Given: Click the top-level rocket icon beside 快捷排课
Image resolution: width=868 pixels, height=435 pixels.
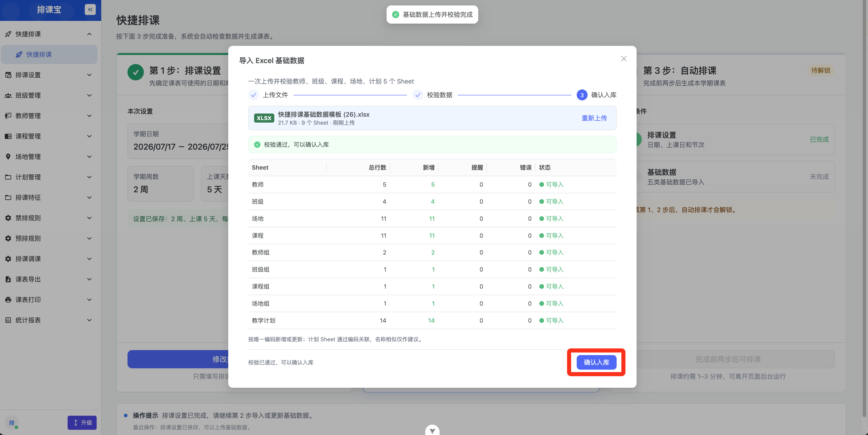Looking at the screenshot, I should coord(8,34).
